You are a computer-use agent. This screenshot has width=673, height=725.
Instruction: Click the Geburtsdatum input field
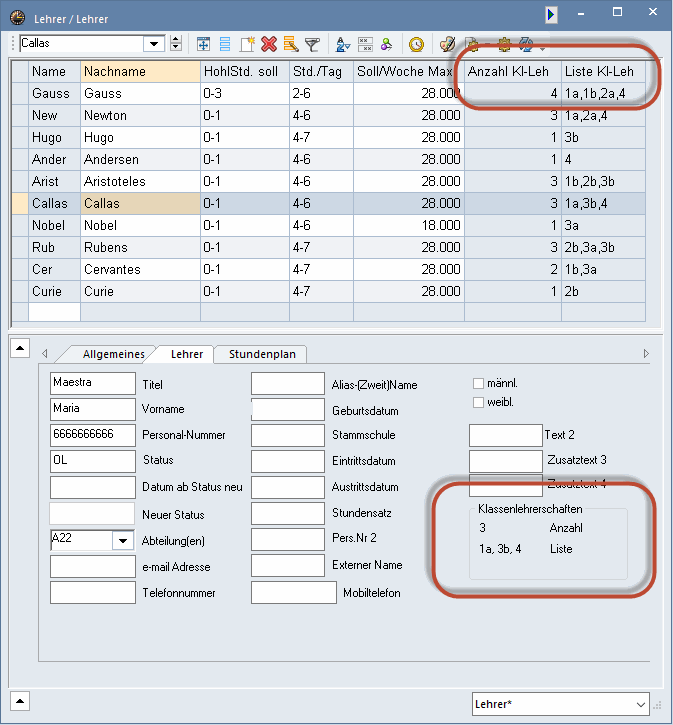[288, 409]
